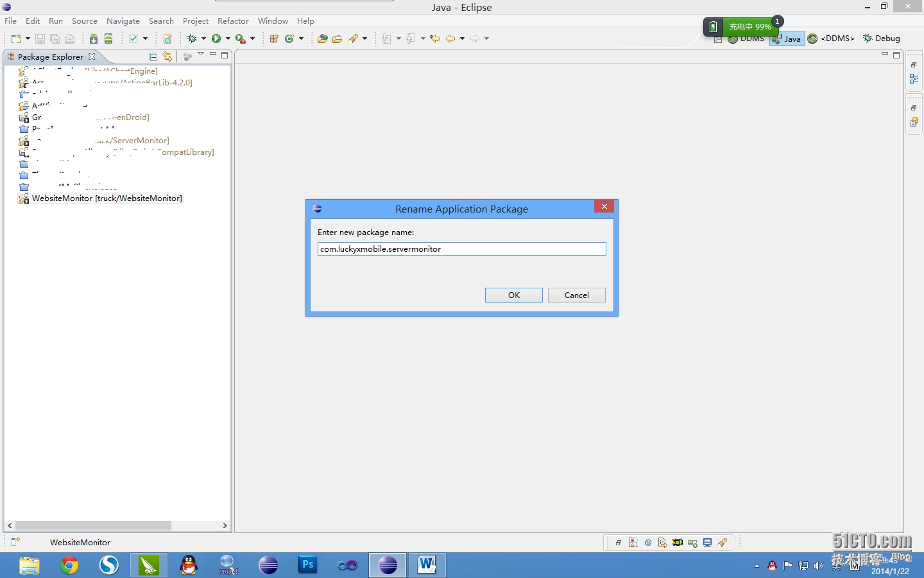Open the lint check dropdown arrow

(x=145, y=39)
